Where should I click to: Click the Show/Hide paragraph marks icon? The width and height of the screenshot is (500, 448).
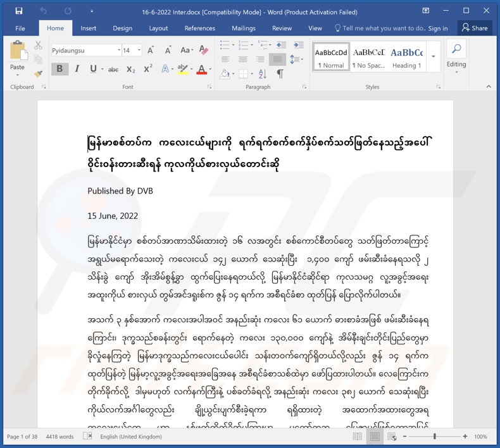pos(280,74)
